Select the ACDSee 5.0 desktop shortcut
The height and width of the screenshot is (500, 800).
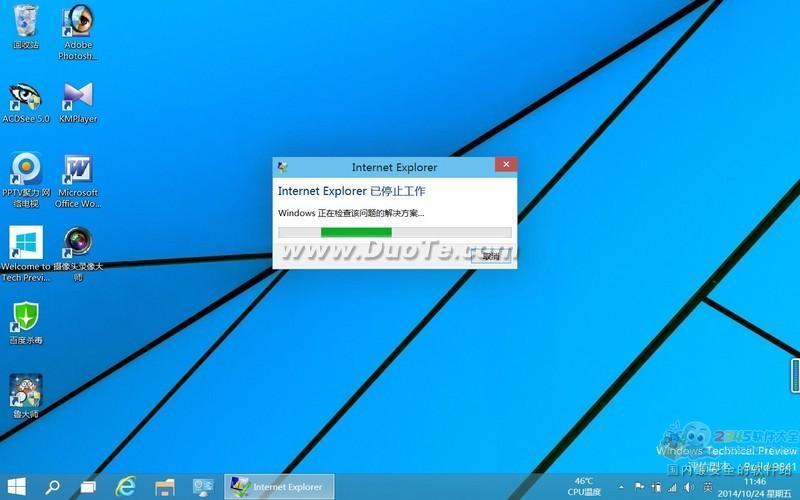point(26,103)
